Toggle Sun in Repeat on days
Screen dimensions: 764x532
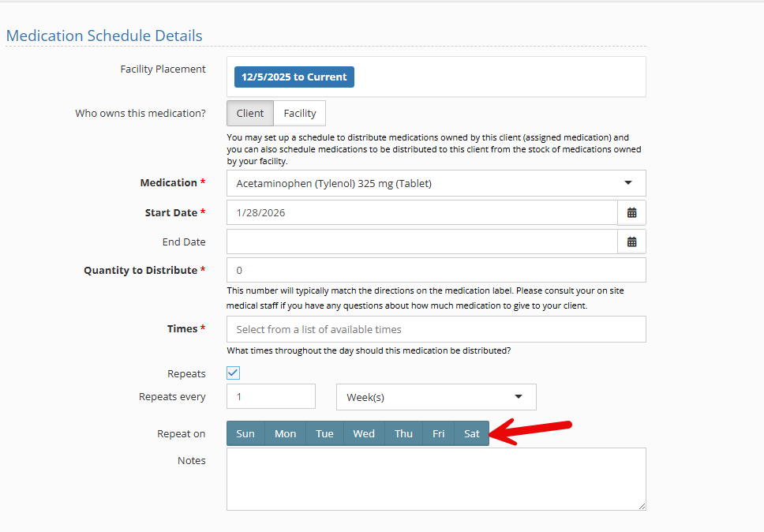click(245, 433)
